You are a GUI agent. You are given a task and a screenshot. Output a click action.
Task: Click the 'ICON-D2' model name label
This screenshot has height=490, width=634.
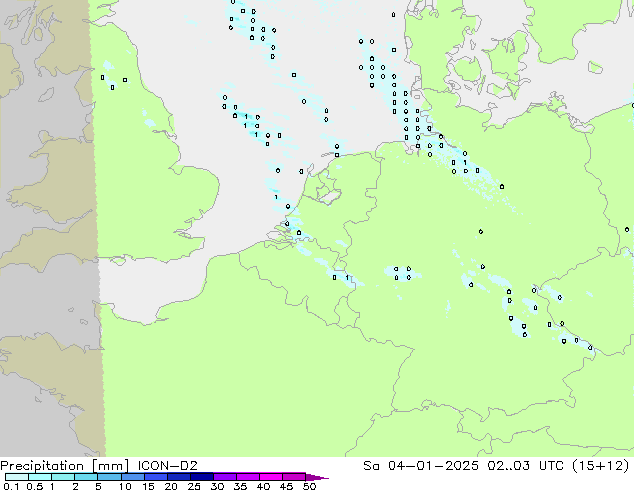167,466
